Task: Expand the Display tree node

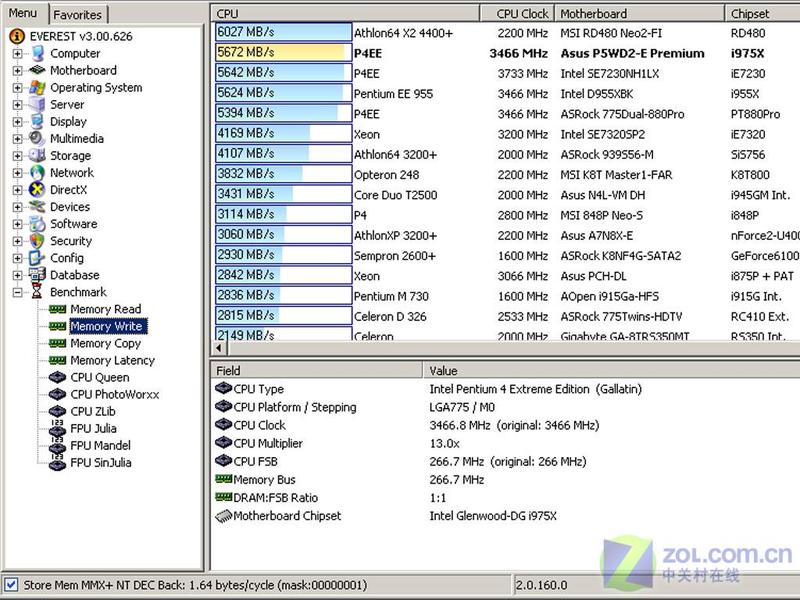Action: [x=17, y=121]
